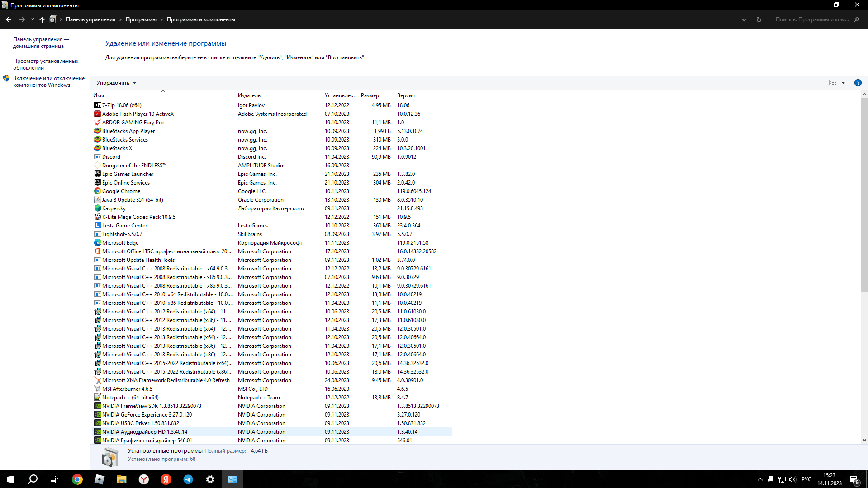Viewport: 868px width, 488px height.
Task: Expand the address bar history dropdown
Action: coord(744,19)
